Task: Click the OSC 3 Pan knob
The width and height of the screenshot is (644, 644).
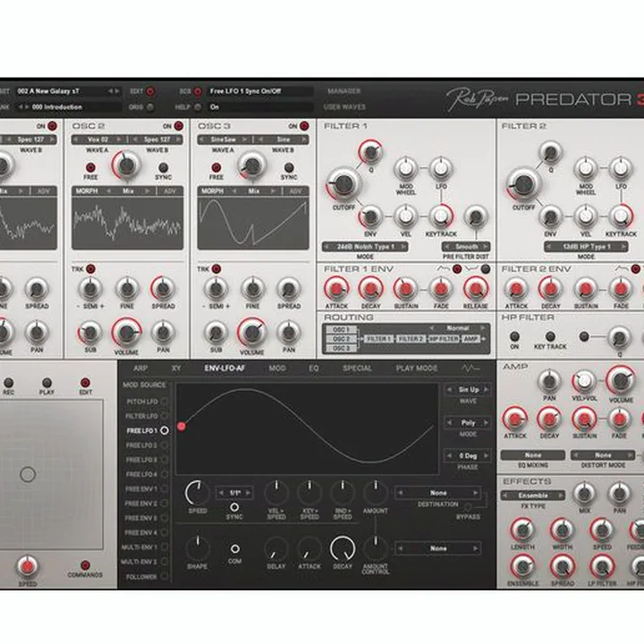Action: coord(289,333)
